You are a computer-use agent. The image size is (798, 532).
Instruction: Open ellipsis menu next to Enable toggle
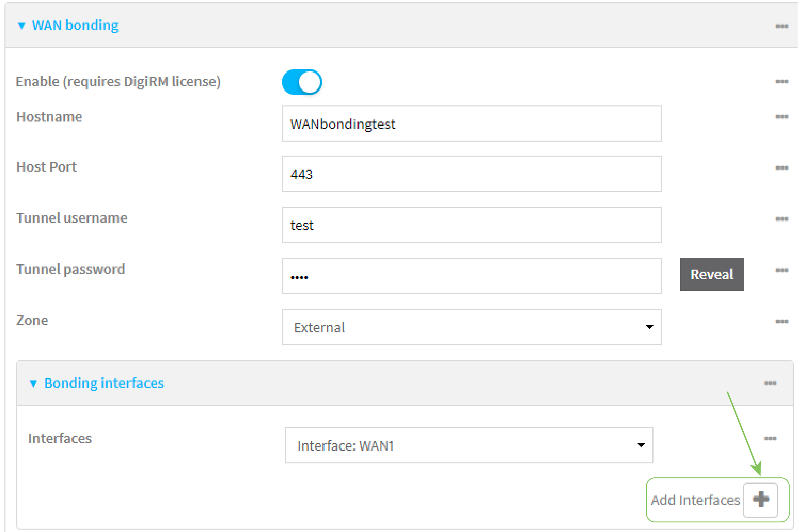tap(782, 82)
